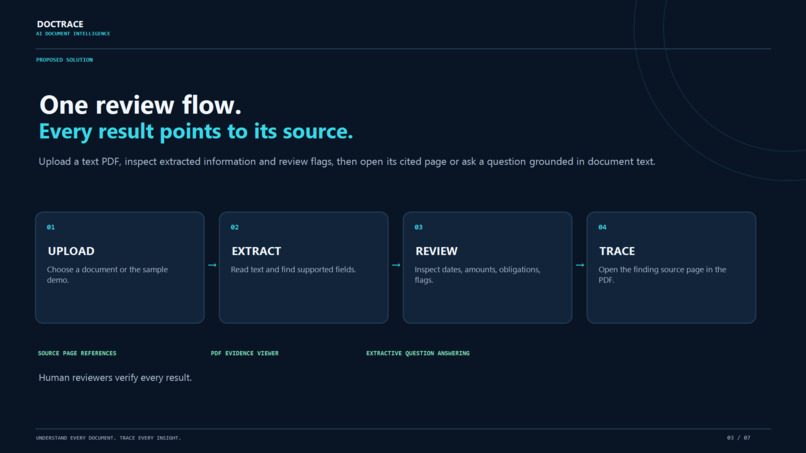The image size is (806, 453).
Task: Select the 'PDF EVIDENCE VIEWER' tag
Action: point(245,353)
